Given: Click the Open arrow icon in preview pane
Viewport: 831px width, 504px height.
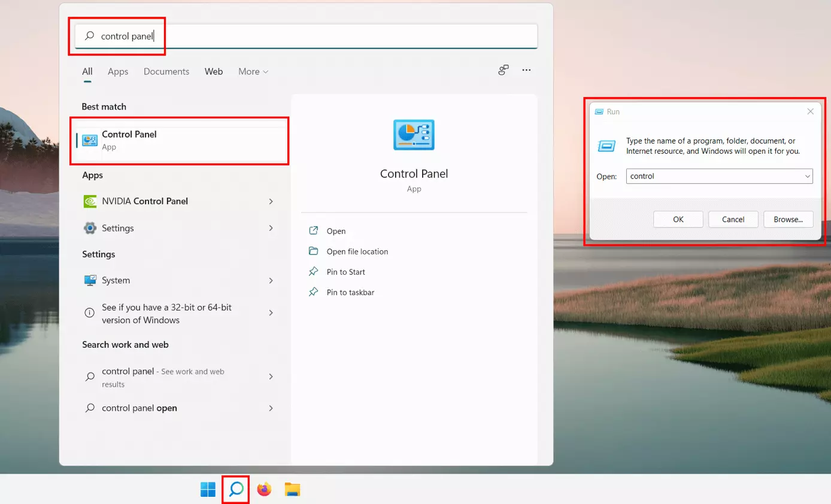Looking at the screenshot, I should pos(313,231).
